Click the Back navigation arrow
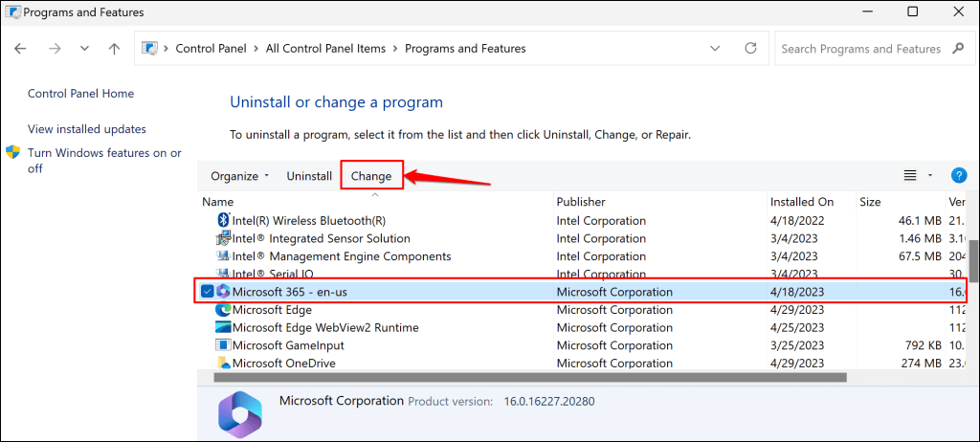 pyautogui.click(x=21, y=49)
